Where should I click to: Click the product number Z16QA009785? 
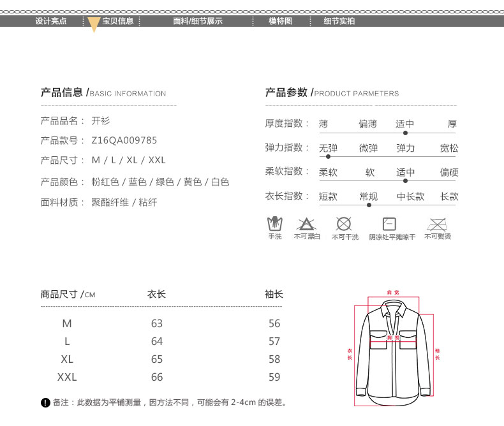(x=124, y=140)
